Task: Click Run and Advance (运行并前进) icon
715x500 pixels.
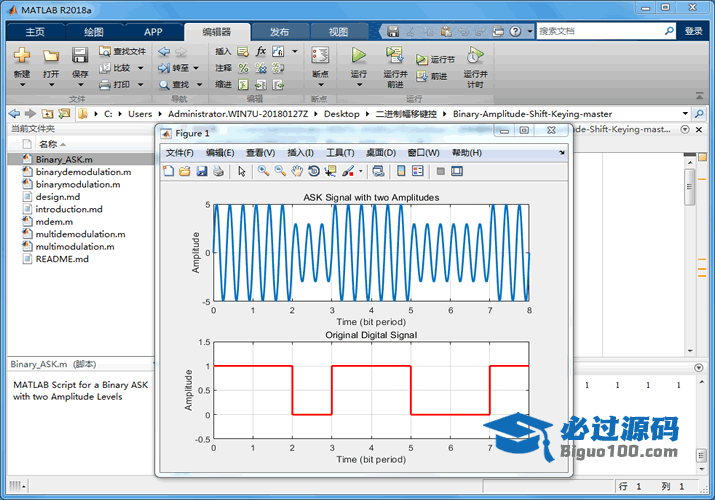Action: point(394,55)
